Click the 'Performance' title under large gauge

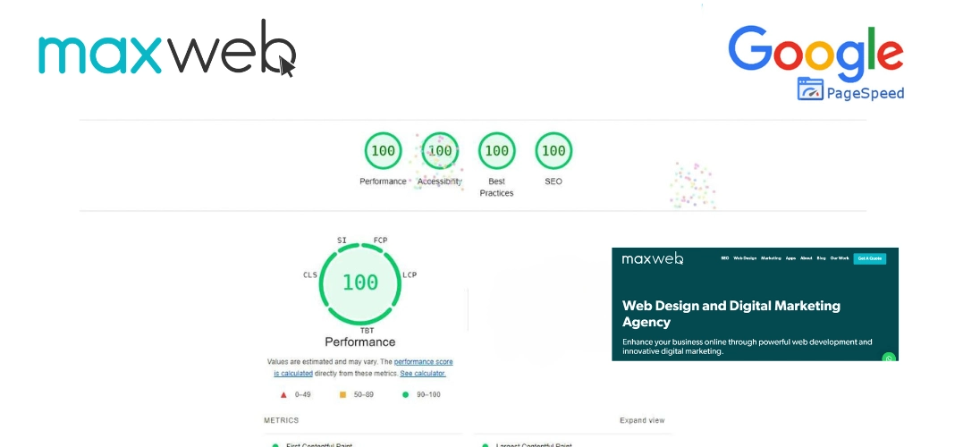[360, 342]
